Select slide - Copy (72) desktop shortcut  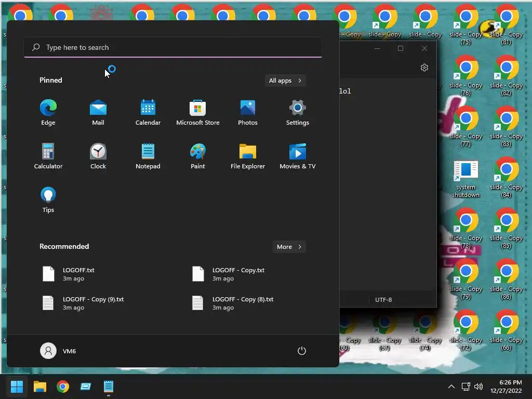click(465, 330)
